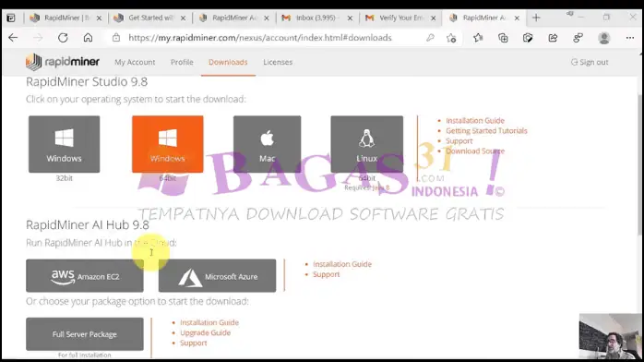Click the RapidMiner logo in header
The width and height of the screenshot is (644, 362).
(63, 62)
